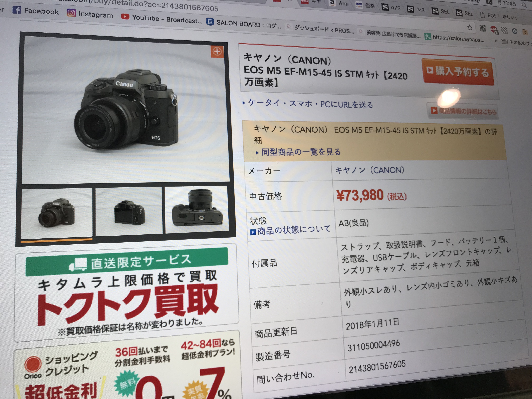Switch to the シス tab

click(x=416, y=9)
